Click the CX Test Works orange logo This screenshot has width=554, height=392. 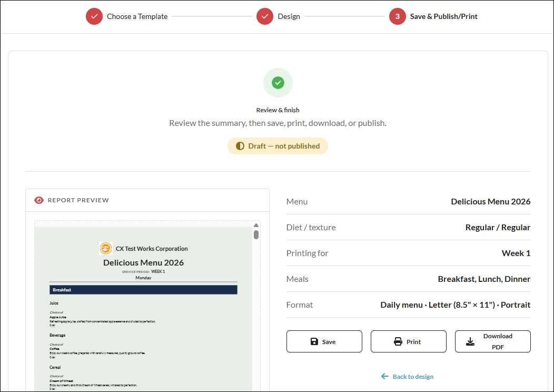pos(106,248)
